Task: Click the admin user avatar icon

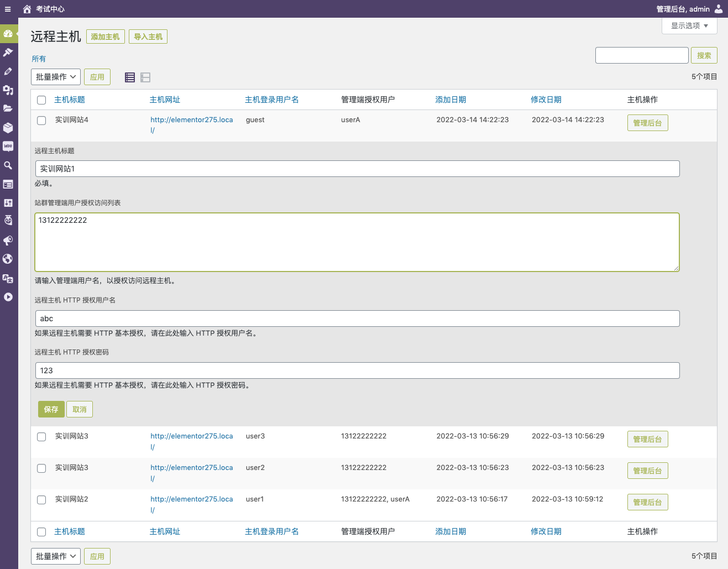Action: [x=719, y=9]
